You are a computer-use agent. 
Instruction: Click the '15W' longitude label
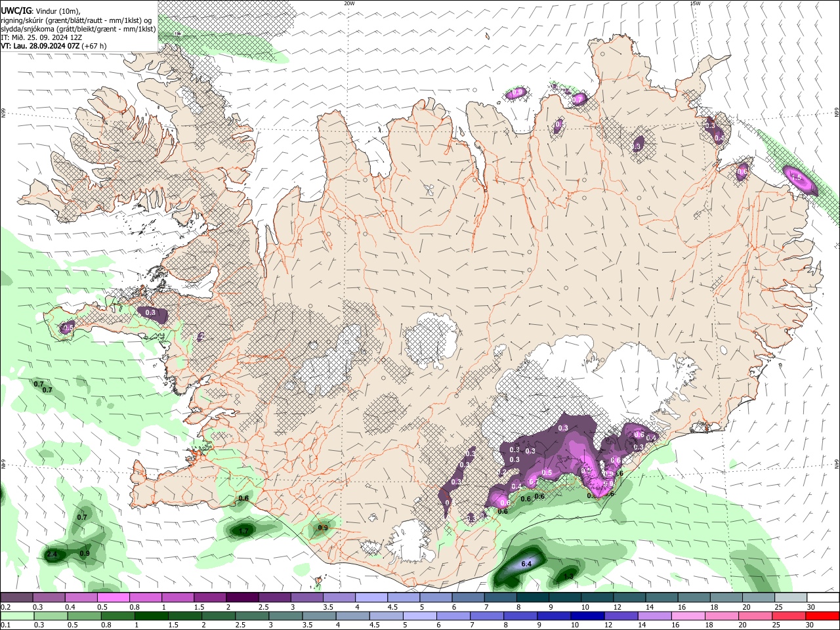coord(695,3)
